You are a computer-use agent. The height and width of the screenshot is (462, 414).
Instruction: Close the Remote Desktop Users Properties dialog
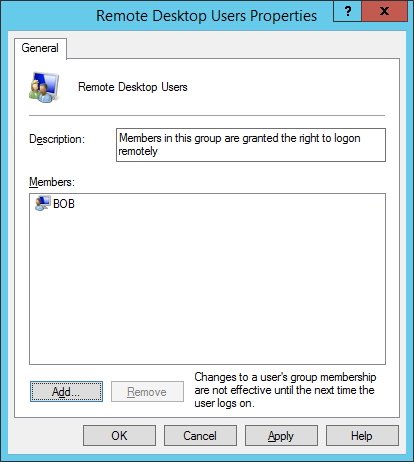[384, 12]
